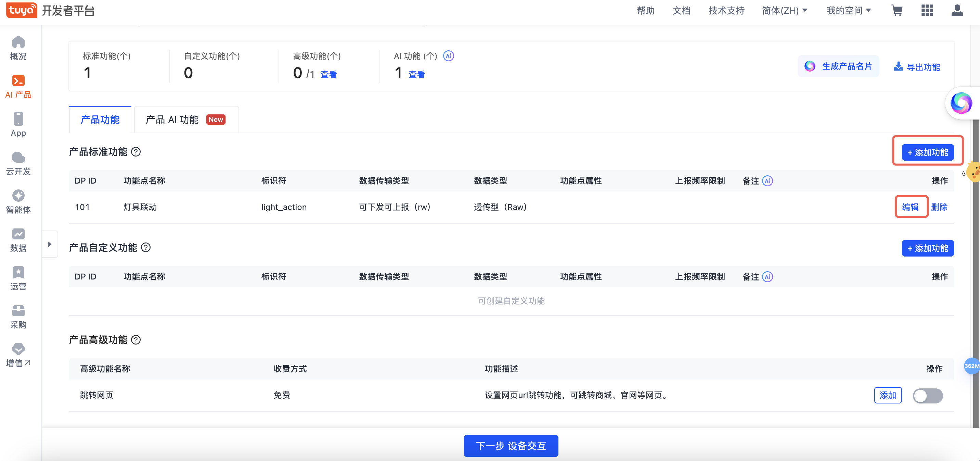Open the floating AI assistant orb

tap(961, 103)
